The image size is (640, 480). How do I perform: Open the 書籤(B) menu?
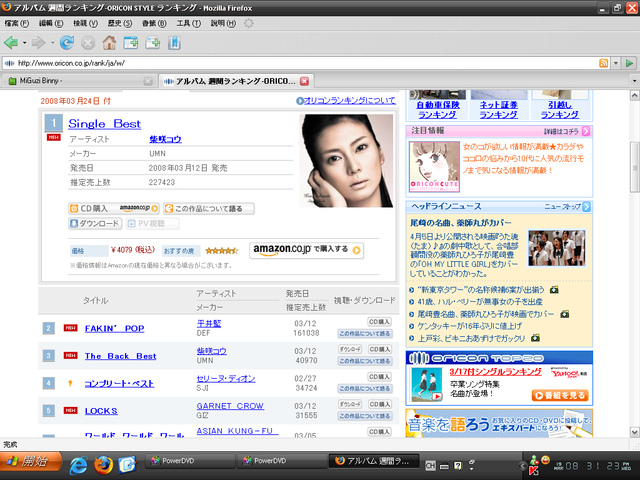(x=154, y=23)
